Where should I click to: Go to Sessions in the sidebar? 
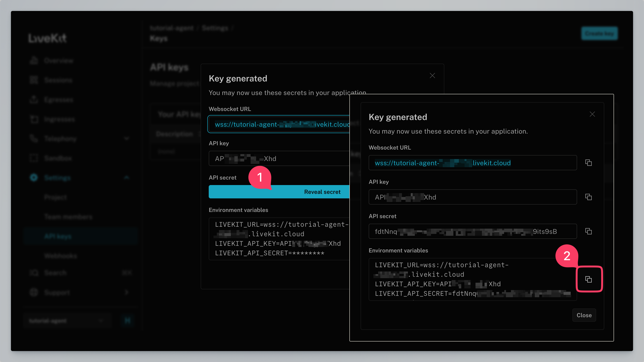click(58, 80)
